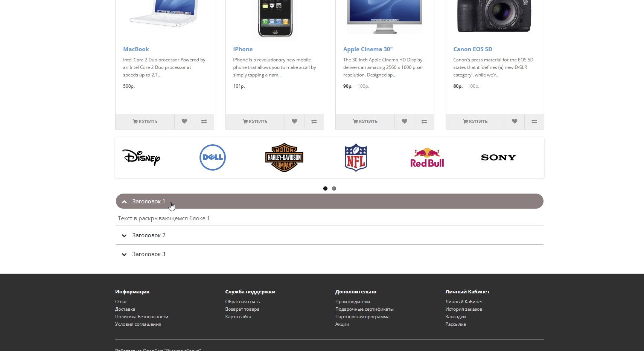Click Canon EOS 5D sale price 80р.

(458, 86)
